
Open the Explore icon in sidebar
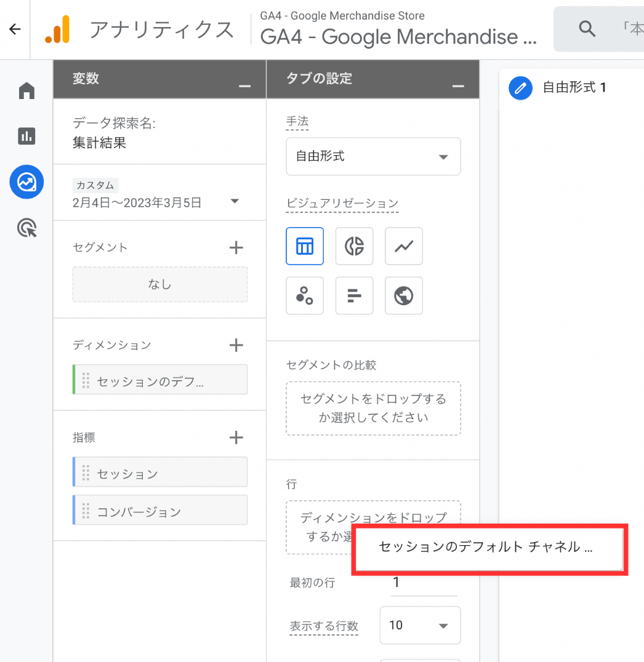tap(26, 182)
